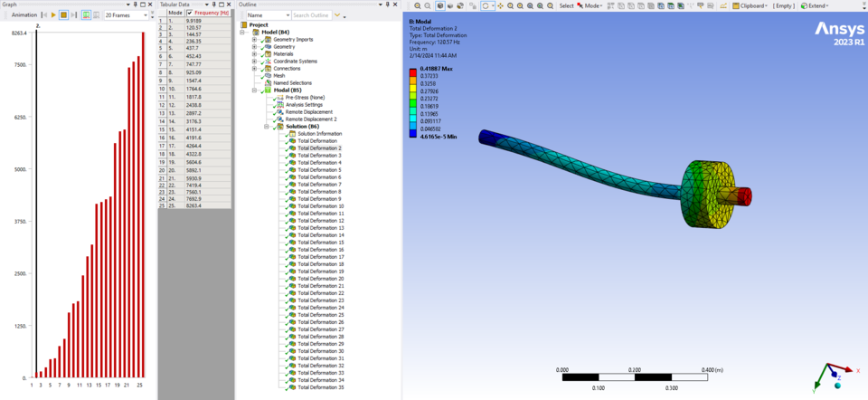Viewport: 868px width, 400px height.
Task: Open the Mode selection dropdown
Action: pyautogui.click(x=590, y=5)
